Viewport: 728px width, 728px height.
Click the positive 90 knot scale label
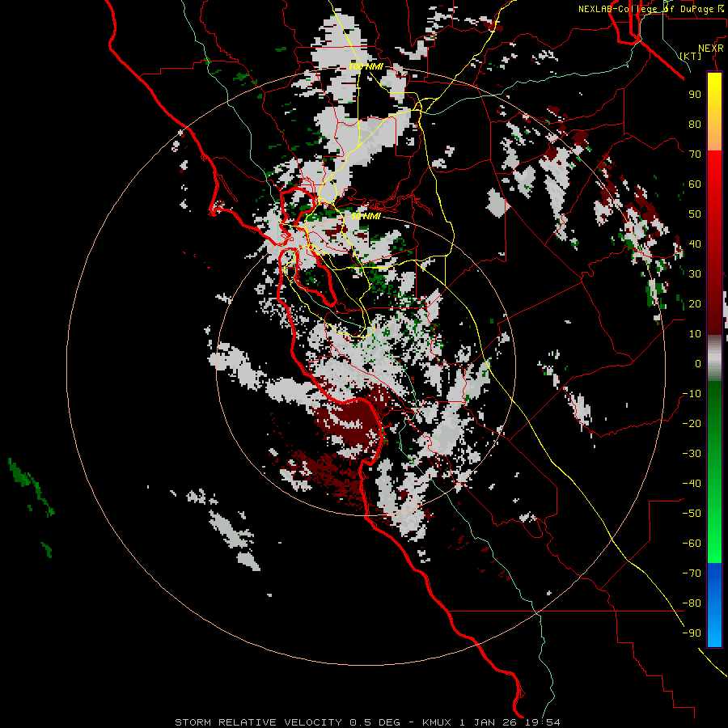(695, 95)
